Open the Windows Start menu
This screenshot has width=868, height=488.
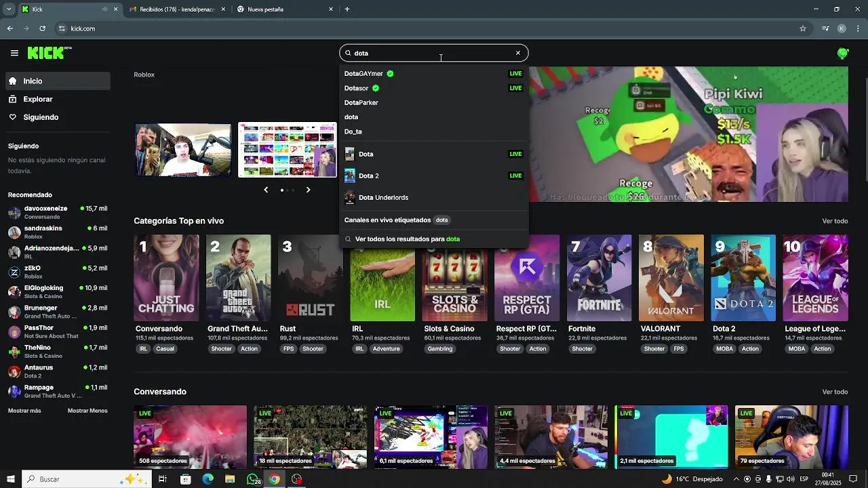coord(11,479)
